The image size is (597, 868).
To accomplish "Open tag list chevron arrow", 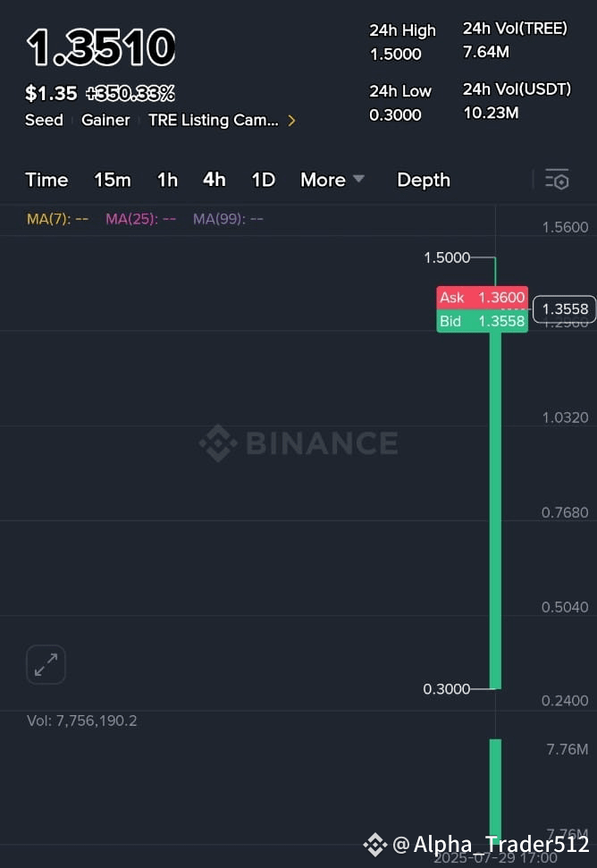I will click(x=291, y=120).
